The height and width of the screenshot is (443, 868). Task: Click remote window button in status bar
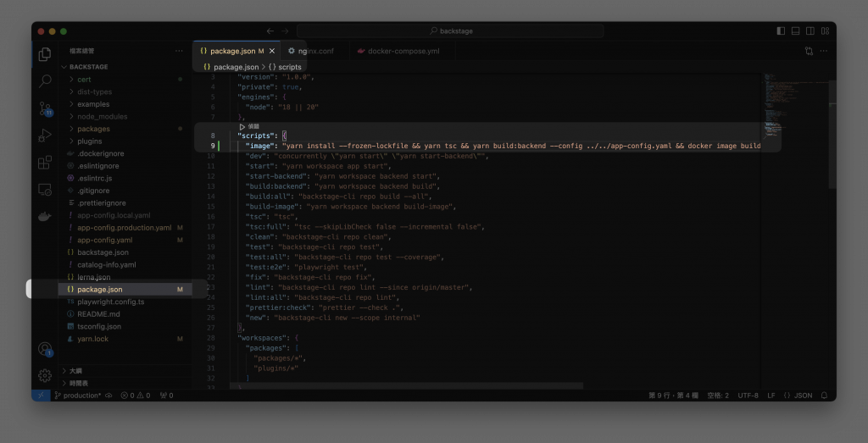pyautogui.click(x=41, y=396)
